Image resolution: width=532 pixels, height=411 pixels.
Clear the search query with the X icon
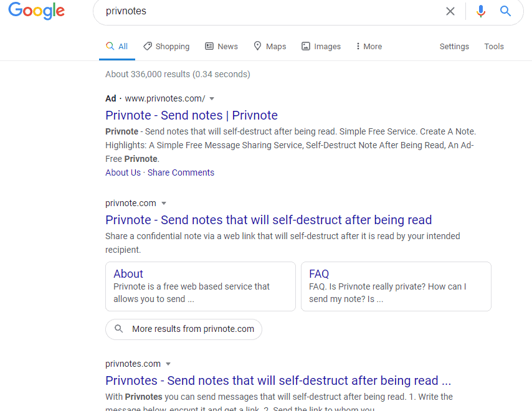(450, 11)
